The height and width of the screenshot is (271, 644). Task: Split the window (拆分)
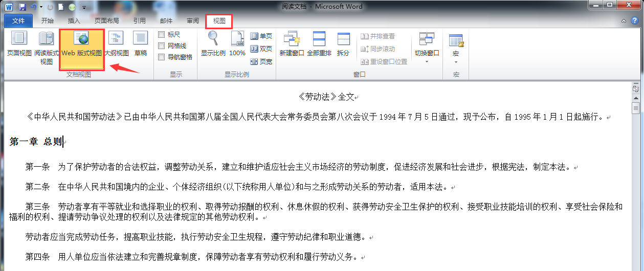(343, 44)
